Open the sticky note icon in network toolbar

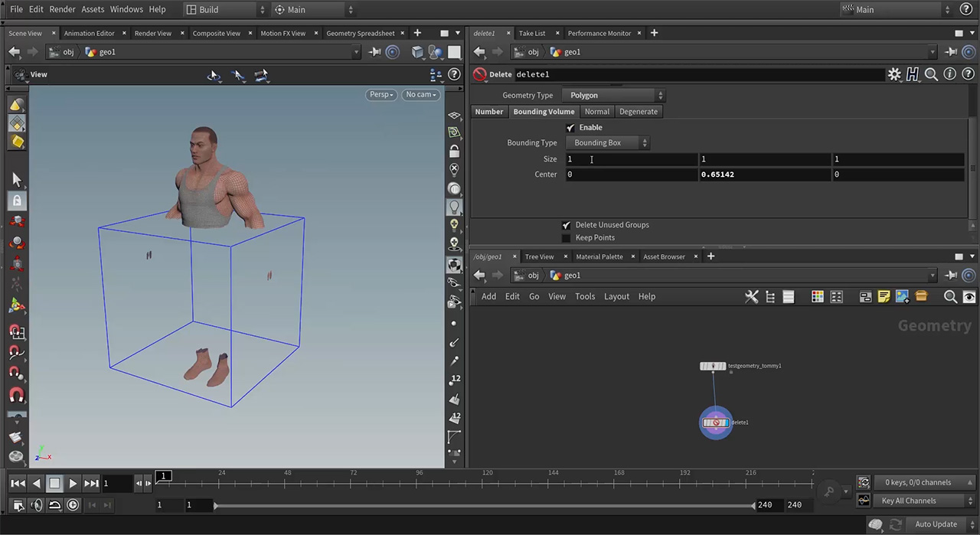click(x=884, y=297)
